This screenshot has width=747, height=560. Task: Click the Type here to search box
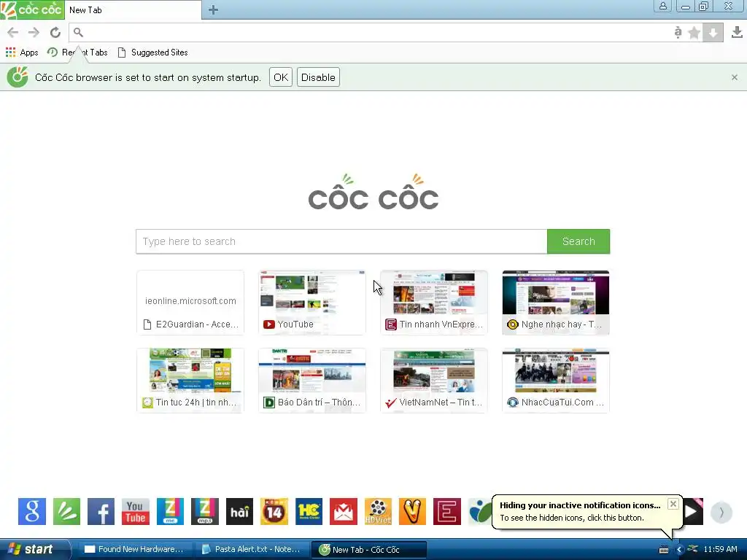point(341,241)
